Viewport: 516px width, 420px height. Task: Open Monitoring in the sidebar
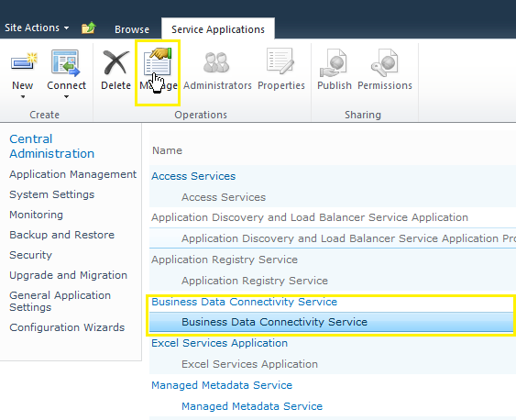(36, 215)
